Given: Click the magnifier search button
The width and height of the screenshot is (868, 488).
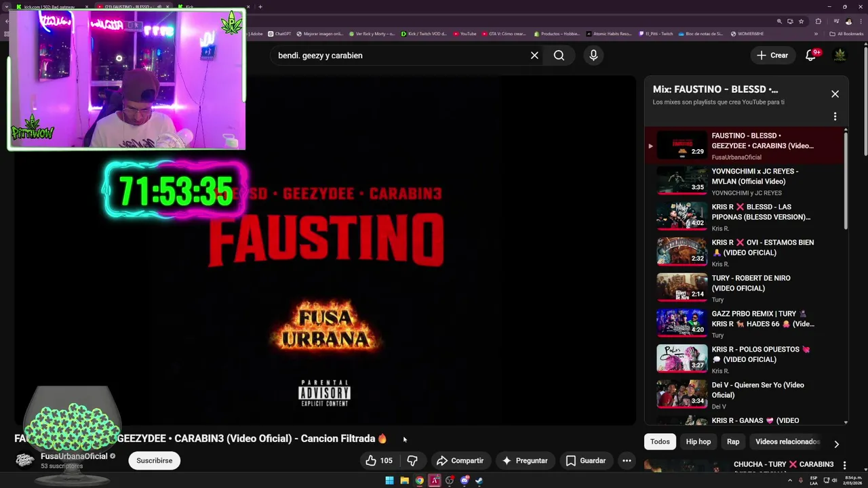Looking at the screenshot, I should point(559,56).
